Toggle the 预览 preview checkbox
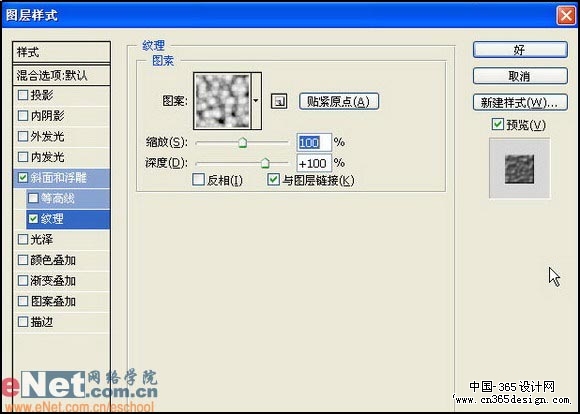This screenshot has width=580, height=414. (498, 125)
